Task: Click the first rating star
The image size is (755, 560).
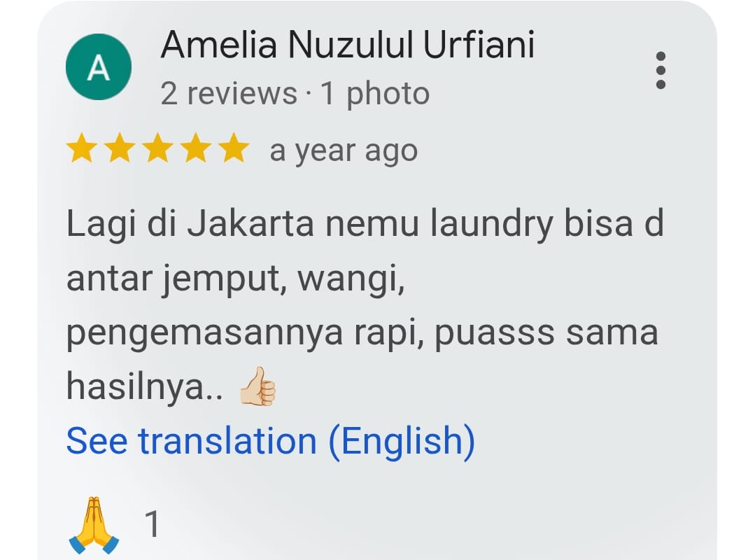Action: pyautogui.click(x=81, y=148)
